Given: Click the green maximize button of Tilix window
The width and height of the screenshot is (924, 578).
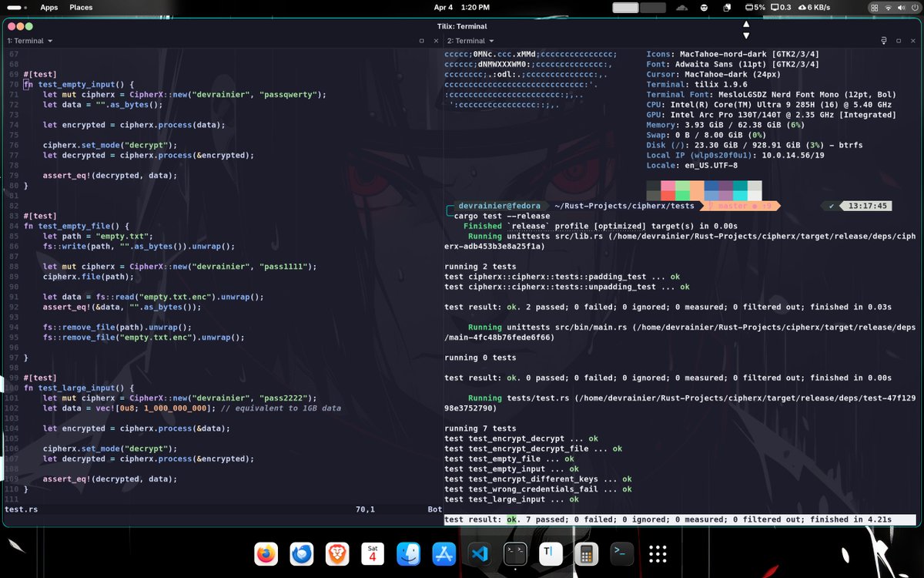Looking at the screenshot, I should pos(29,26).
